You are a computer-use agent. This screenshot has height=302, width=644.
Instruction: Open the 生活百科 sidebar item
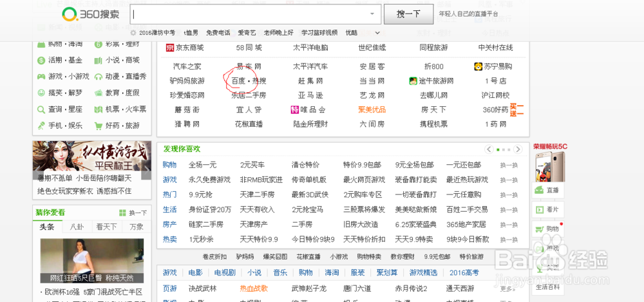548,287
